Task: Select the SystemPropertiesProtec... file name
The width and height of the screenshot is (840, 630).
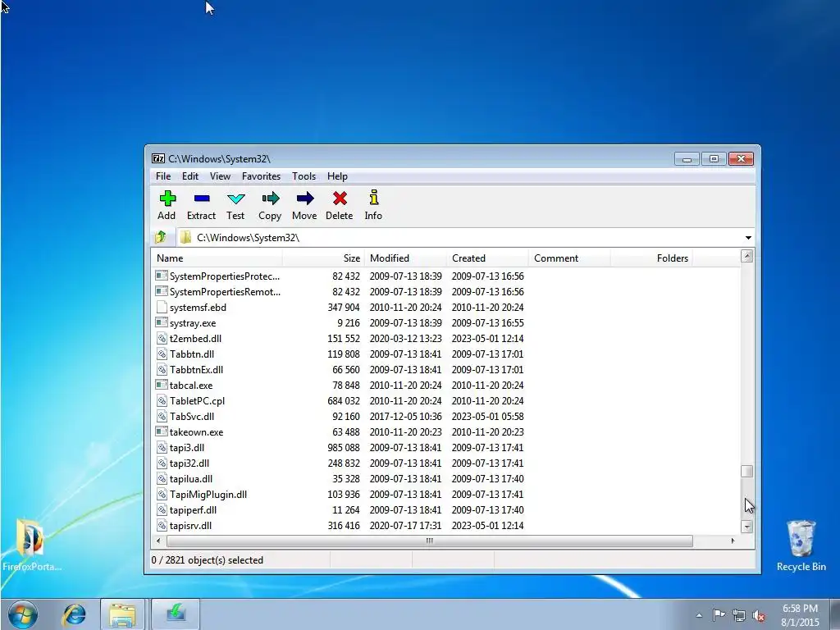Action: click(x=225, y=276)
